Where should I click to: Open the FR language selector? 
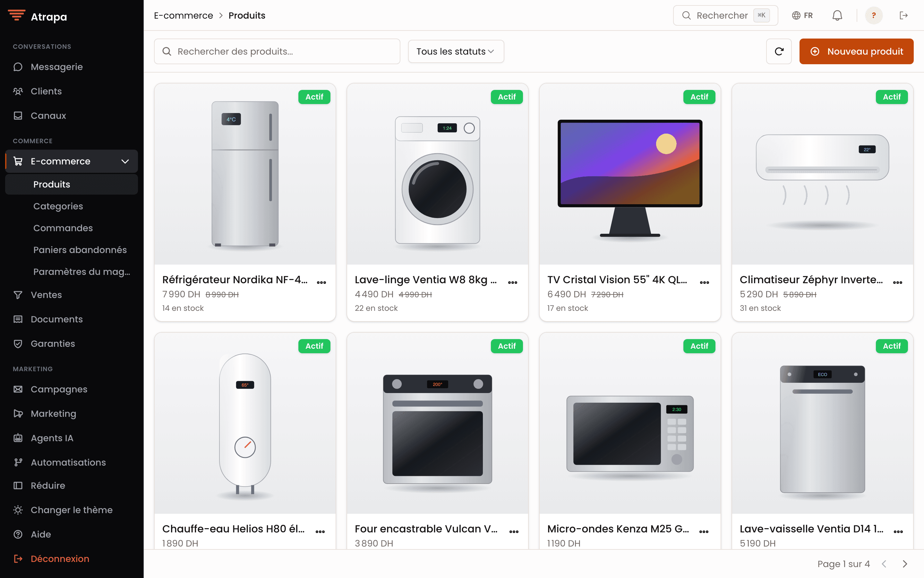click(802, 15)
